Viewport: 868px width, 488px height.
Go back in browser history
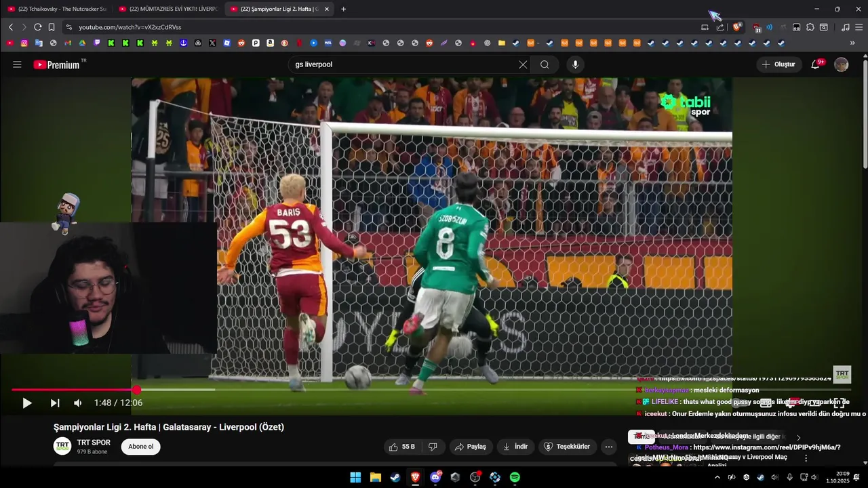(x=10, y=27)
